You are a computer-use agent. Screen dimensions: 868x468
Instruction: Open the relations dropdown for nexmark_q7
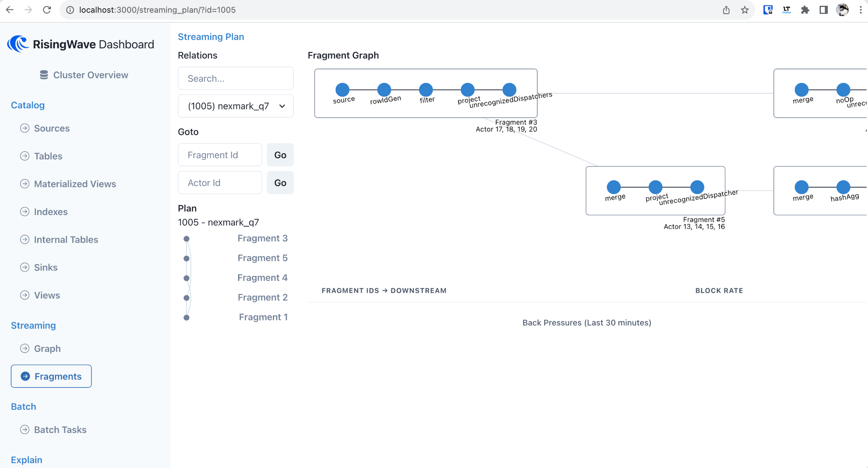coord(235,106)
